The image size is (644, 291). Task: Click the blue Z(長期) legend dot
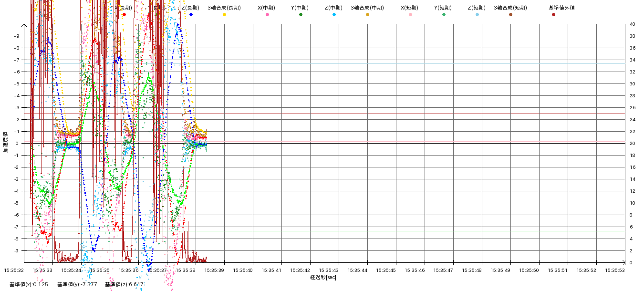pos(191,15)
